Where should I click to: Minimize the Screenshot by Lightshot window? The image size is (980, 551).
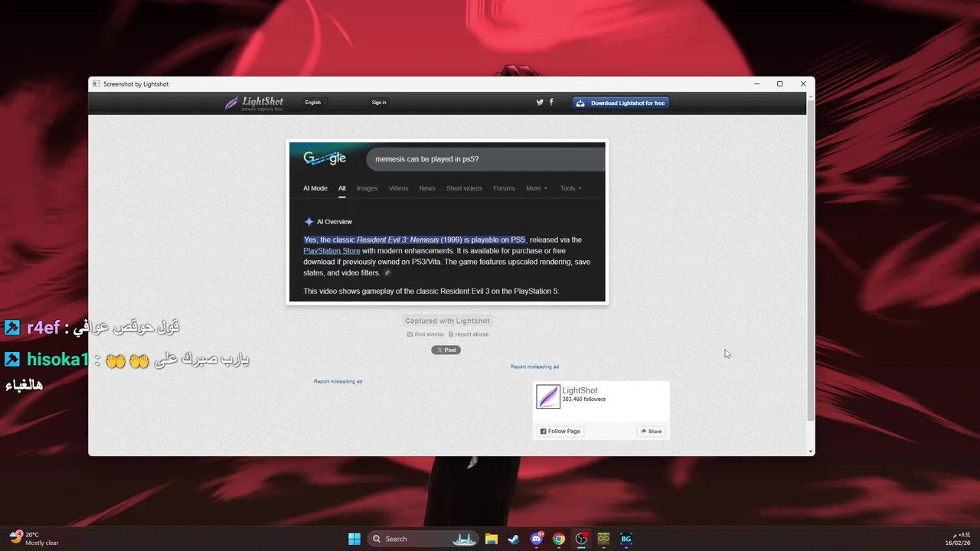[756, 84]
